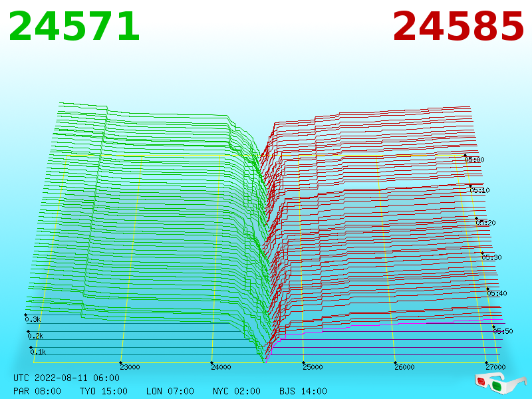Click the 05:50 time axis marker
Viewport: 532px width, 399px height.
pos(503,331)
